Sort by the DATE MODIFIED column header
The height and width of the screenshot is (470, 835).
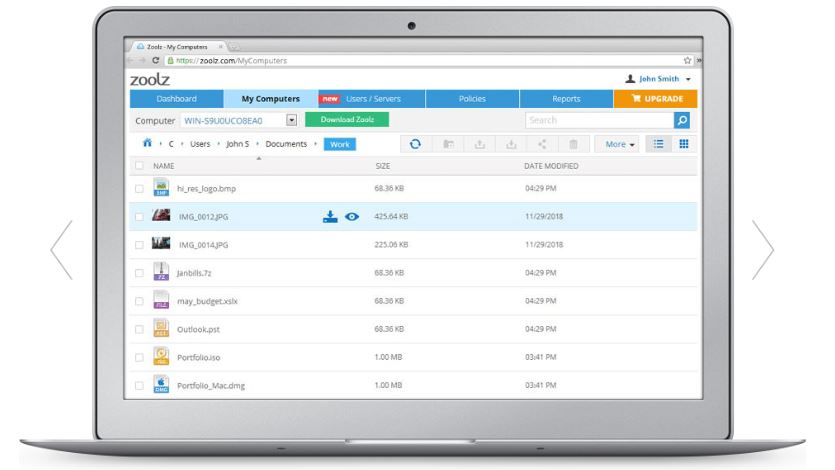coord(551,166)
